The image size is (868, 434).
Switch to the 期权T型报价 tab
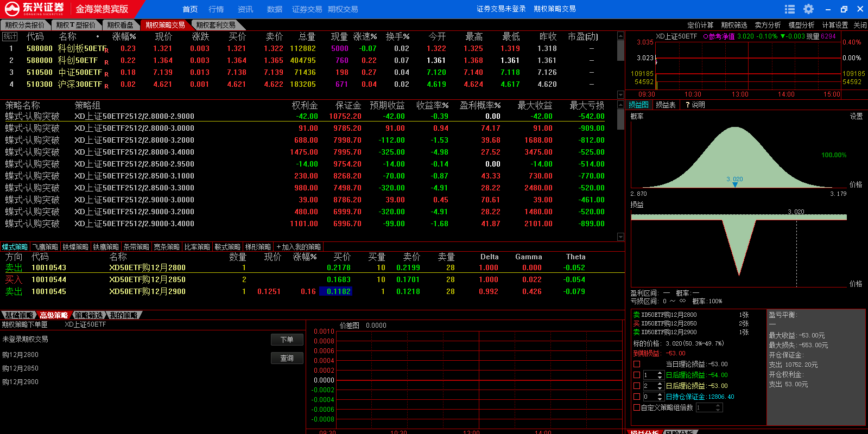[75, 25]
